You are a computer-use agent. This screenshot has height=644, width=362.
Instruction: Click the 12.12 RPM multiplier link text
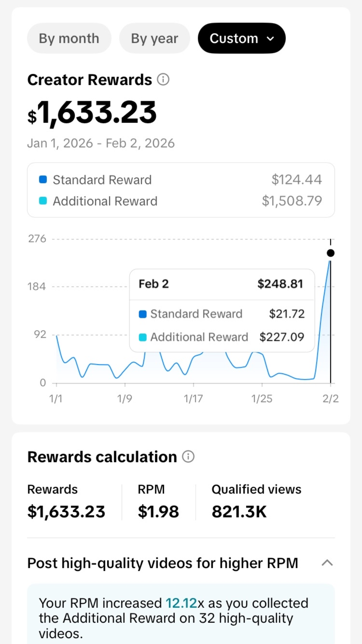(181, 603)
